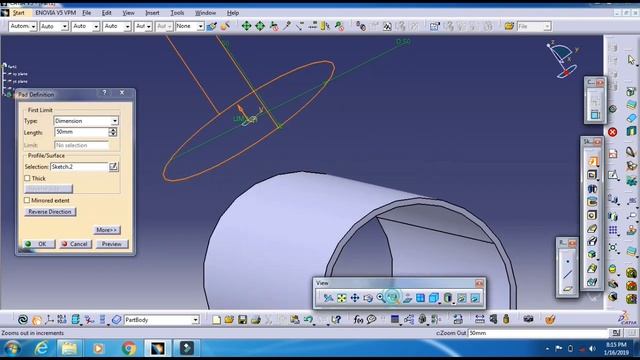
Task: Click the Hide/Show icon in View toolbar
Action: tap(462, 298)
